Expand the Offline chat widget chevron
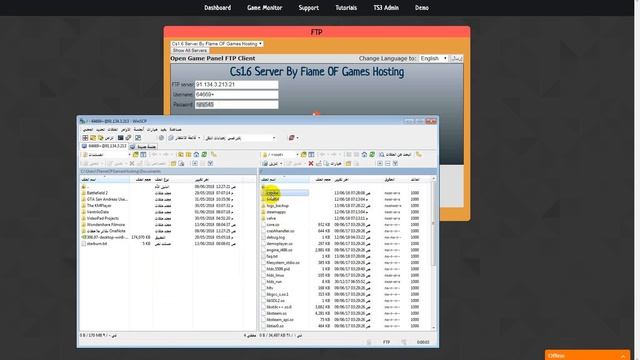The width and height of the screenshot is (640, 360). (x=623, y=356)
